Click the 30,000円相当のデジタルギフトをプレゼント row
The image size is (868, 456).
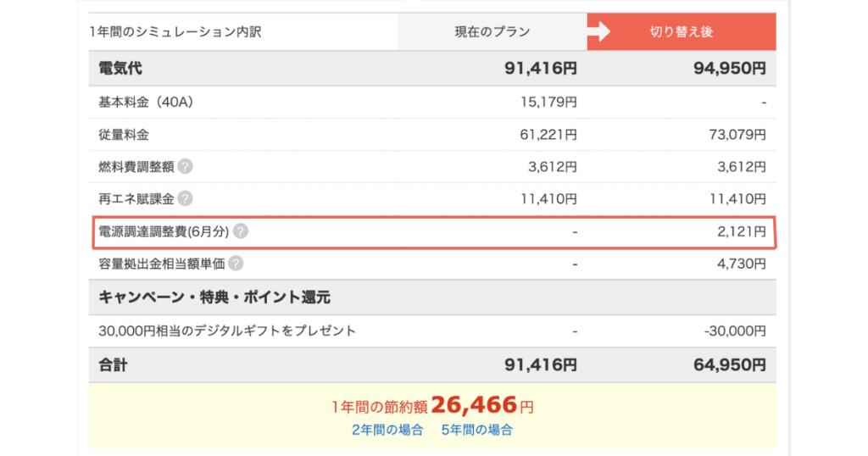pyautogui.click(x=432, y=331)
